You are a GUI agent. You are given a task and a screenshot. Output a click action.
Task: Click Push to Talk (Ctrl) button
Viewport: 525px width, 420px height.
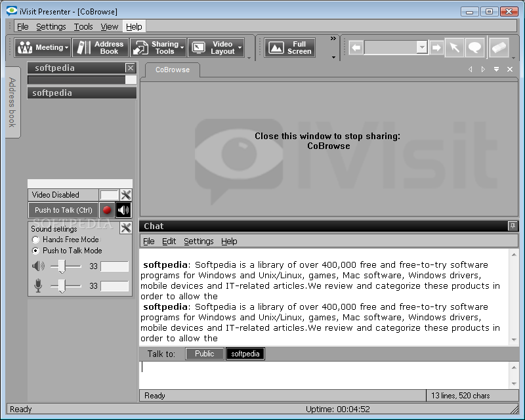pos(63,210)
